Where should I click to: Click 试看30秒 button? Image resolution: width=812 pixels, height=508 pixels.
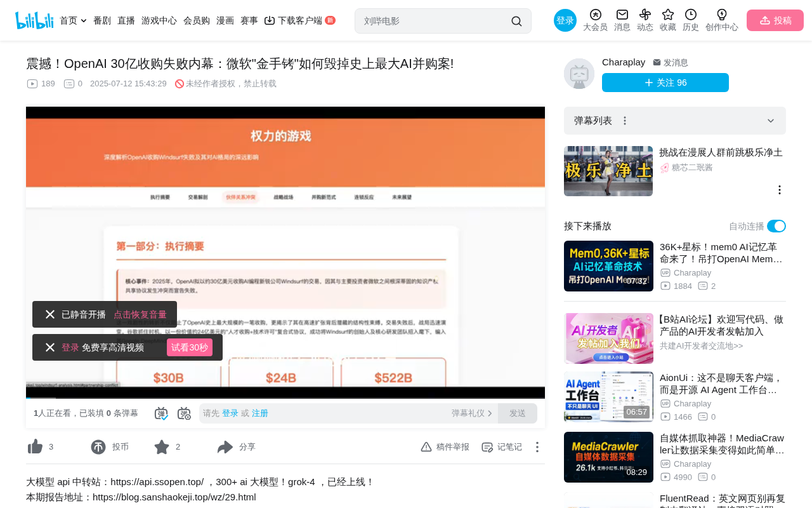click(x=190, y=347)
